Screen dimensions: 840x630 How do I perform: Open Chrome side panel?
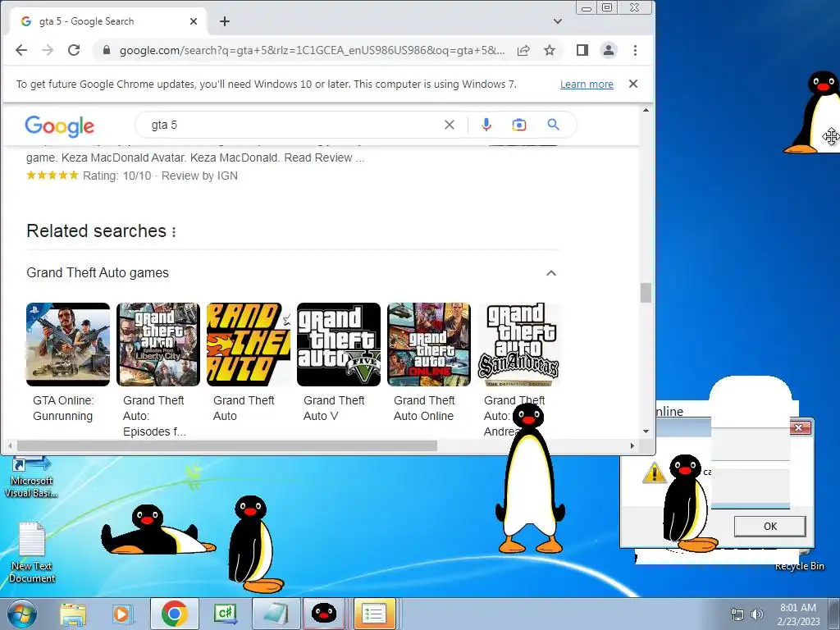[582, 50]
